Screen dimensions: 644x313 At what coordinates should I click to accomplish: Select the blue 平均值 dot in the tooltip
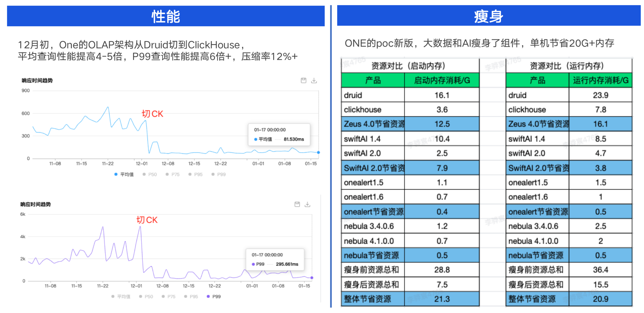255,139
